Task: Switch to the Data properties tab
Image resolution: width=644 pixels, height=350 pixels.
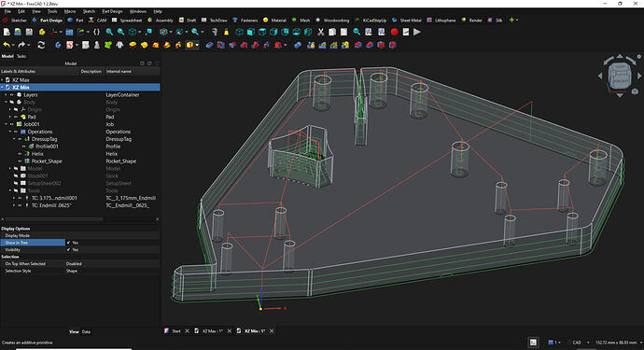Action: (x=86, y=332)
